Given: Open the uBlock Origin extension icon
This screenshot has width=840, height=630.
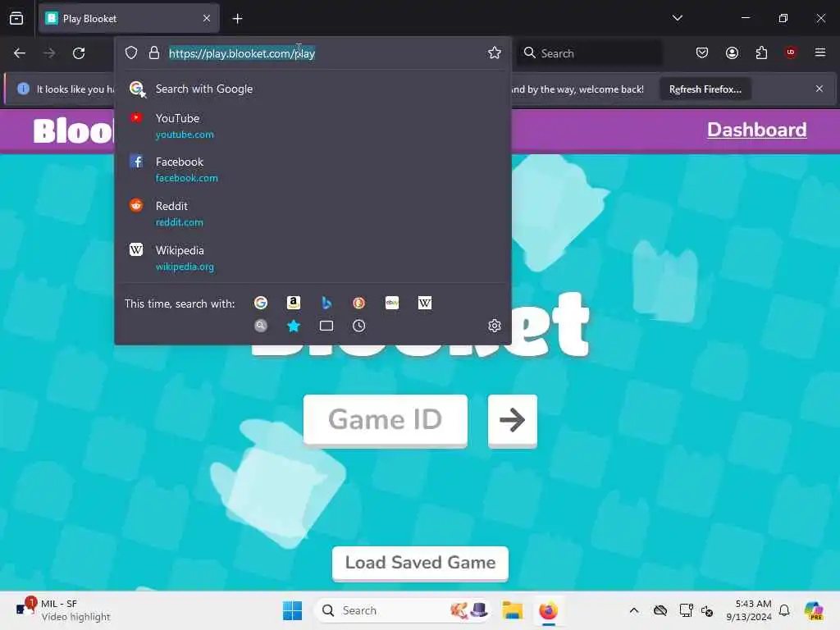Looking at the screenshot, I should [791, 52].
